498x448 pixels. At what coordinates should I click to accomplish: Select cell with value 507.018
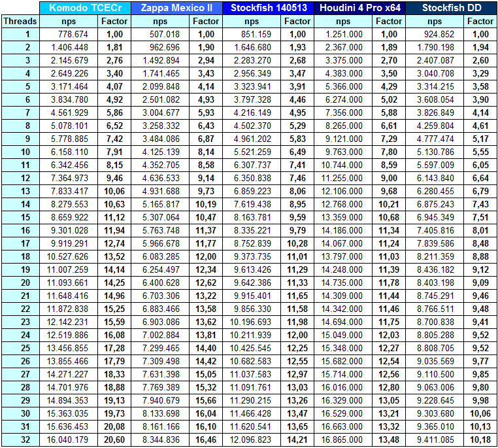click(160, 34)
